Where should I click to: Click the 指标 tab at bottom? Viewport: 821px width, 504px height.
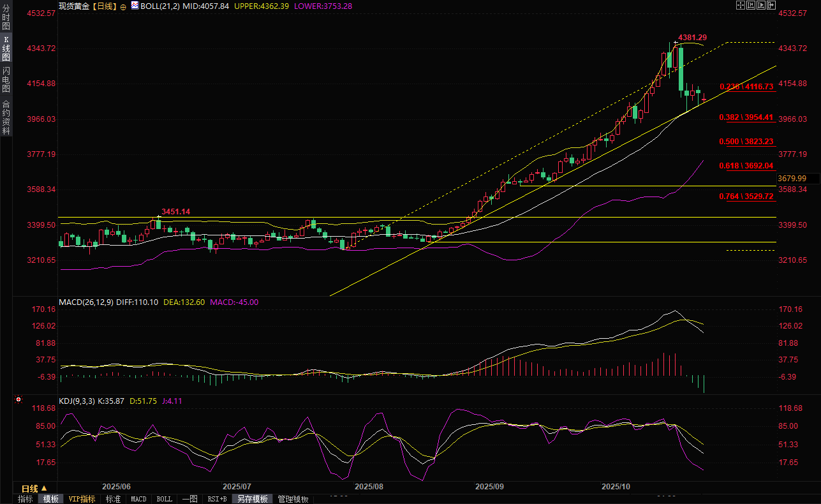pyautogui.click(x=26, y=499)
